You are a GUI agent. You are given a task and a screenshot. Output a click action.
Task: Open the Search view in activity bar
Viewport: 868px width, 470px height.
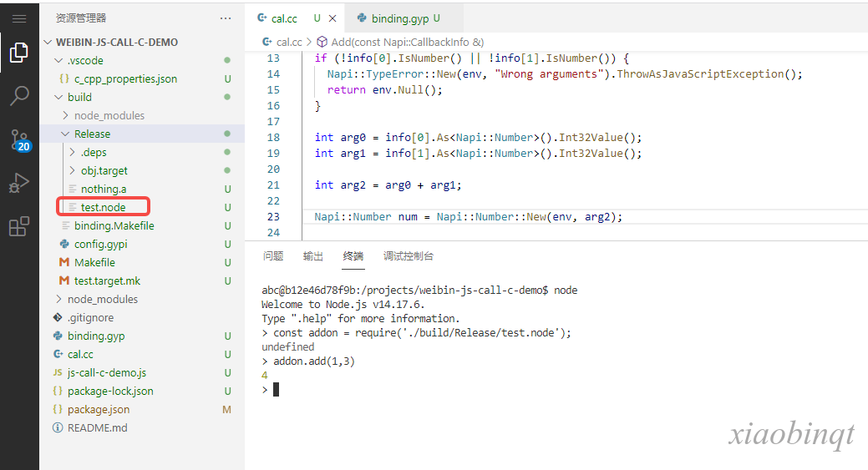[19, 96]
